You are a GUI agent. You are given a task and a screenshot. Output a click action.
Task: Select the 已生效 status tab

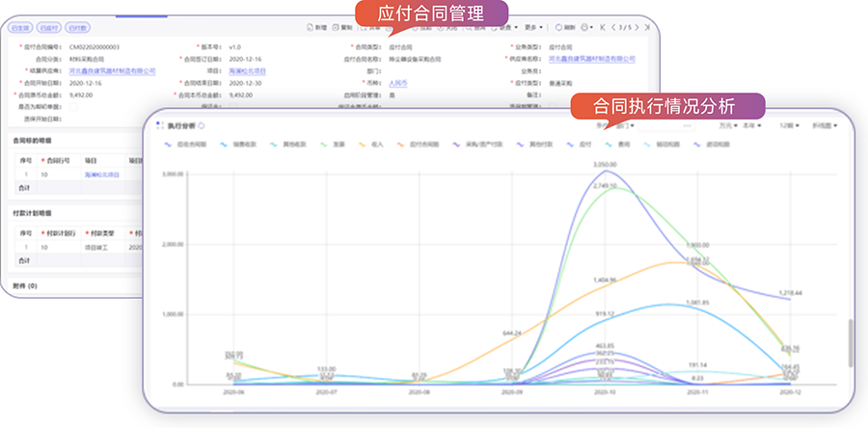19,28
